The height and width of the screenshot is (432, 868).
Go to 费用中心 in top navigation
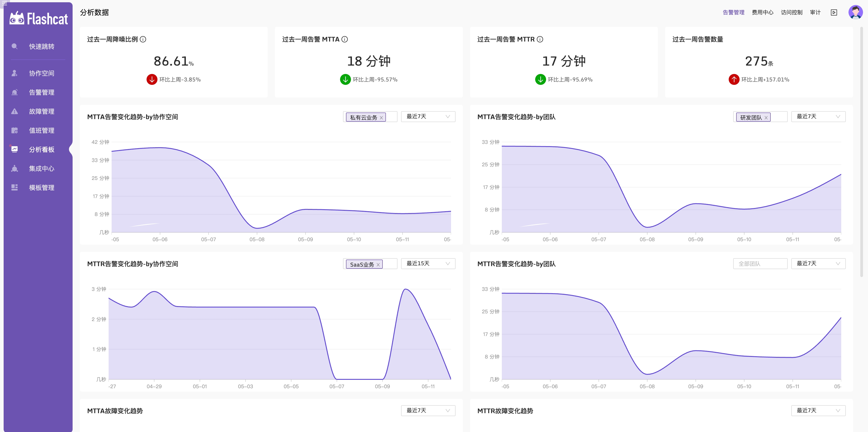coord(763,12)
